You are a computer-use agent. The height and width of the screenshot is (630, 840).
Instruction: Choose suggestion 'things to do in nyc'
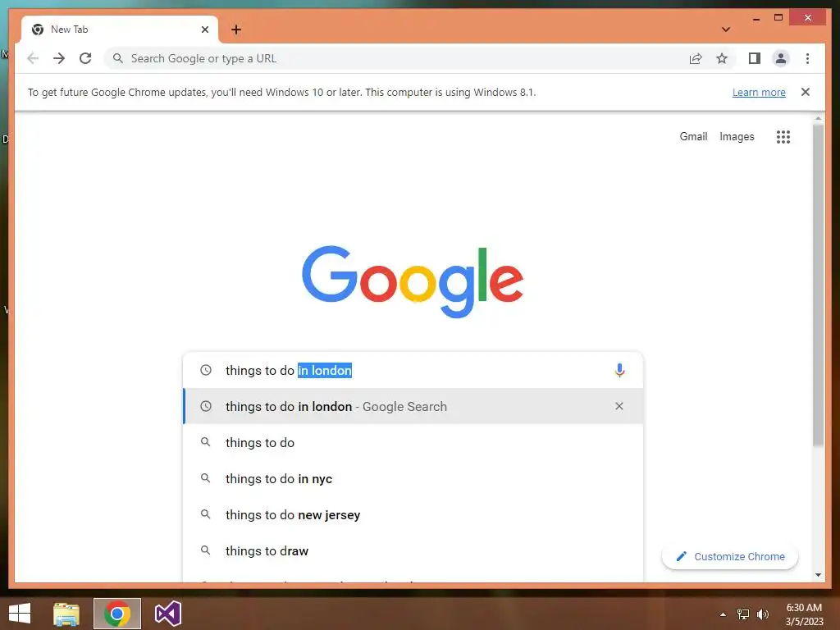413,478
